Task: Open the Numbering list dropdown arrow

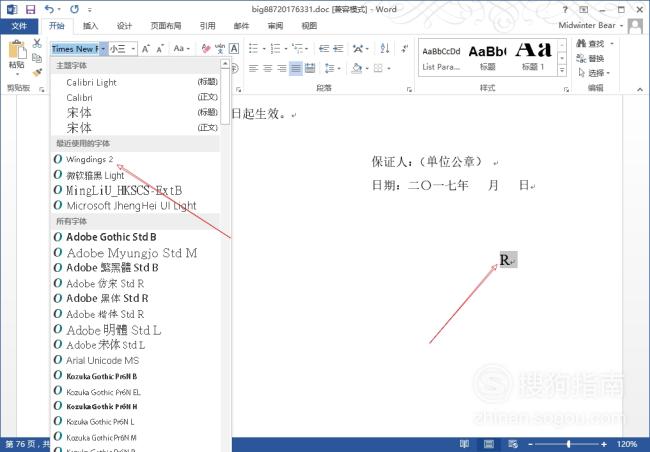Action: point(286,49)
